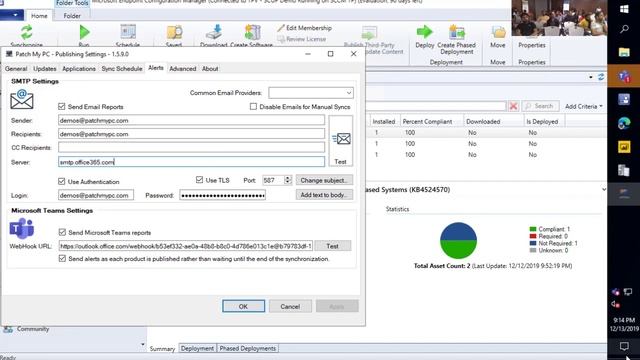Viewport: 640px width, 360px height.
Task: Open the Folder ribbon tab
Action: pyautogui.click(x=72, y=16)
